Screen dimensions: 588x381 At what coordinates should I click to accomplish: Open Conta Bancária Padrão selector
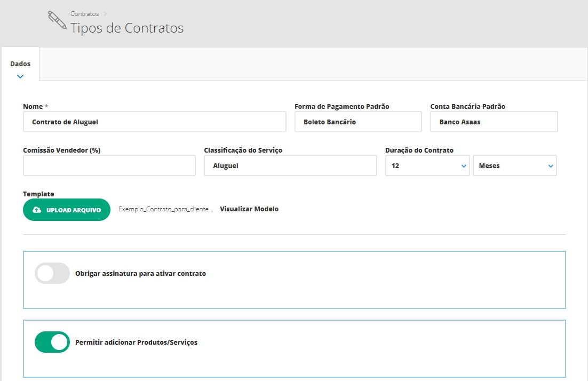(x=494, y=122)
